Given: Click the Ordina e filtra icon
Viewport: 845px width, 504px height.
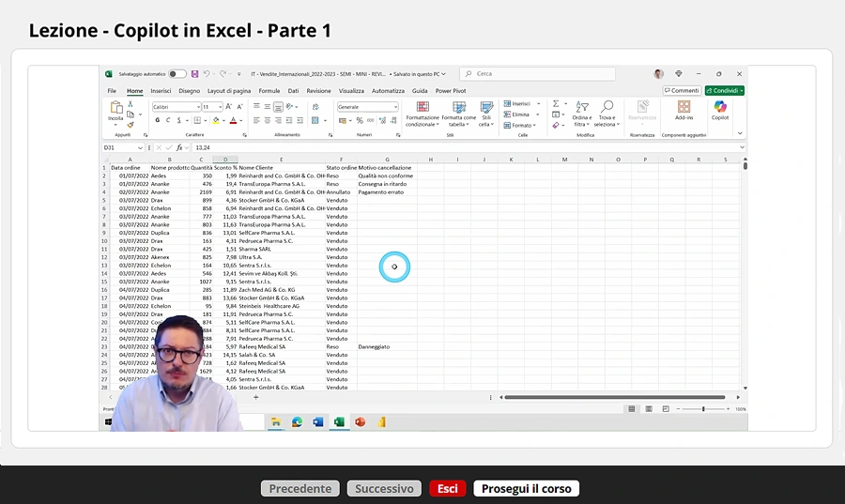Looking at the screenshot, I should 582,114.
